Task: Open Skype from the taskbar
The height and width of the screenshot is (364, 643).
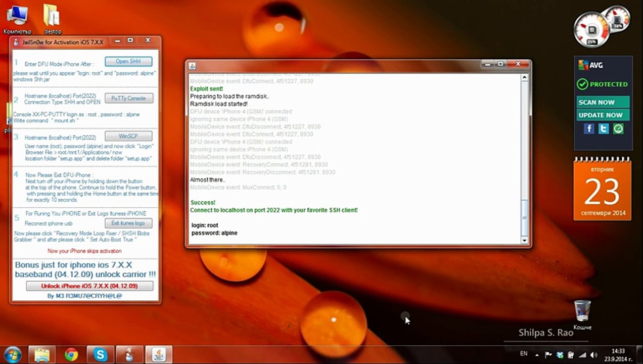Action: (x=101, y=354)
